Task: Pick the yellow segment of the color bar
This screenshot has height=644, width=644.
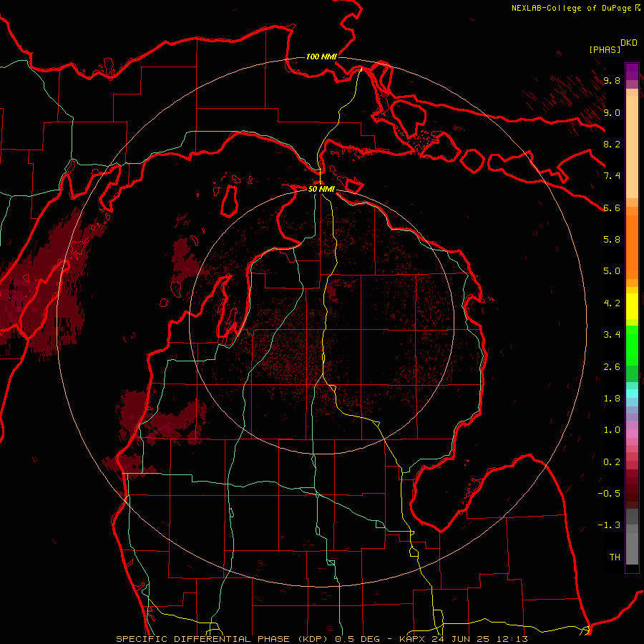Action: pos(632,306)
